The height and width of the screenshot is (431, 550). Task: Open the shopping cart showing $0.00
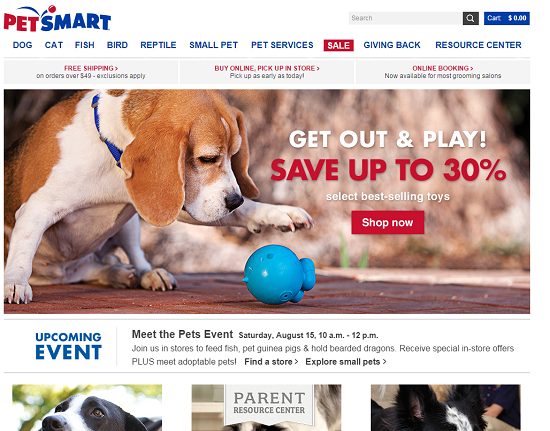(x=507, y=18)
